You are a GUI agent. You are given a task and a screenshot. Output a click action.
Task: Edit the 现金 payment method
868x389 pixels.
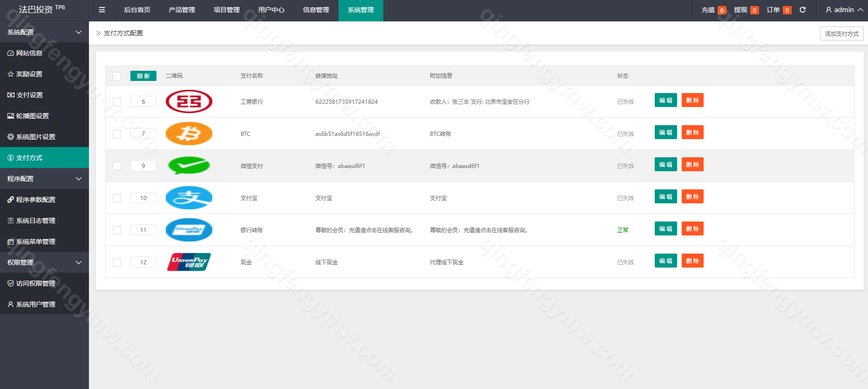coord(666,261)
